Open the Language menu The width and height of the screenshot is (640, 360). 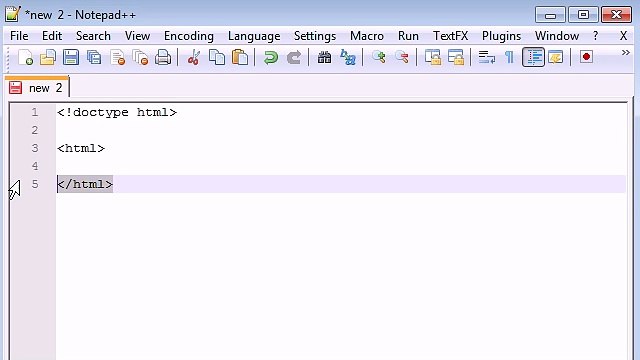pyautogui.click(x=254, y=36)
